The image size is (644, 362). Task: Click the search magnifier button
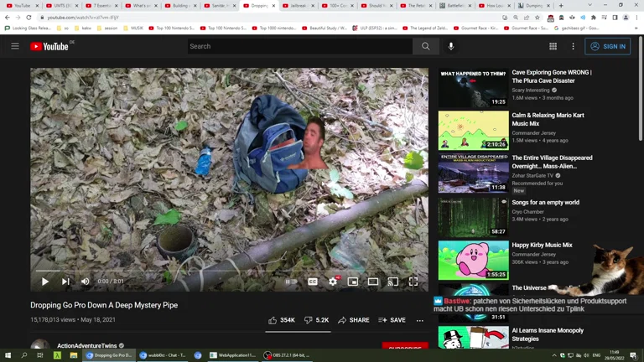click(425, 46)
